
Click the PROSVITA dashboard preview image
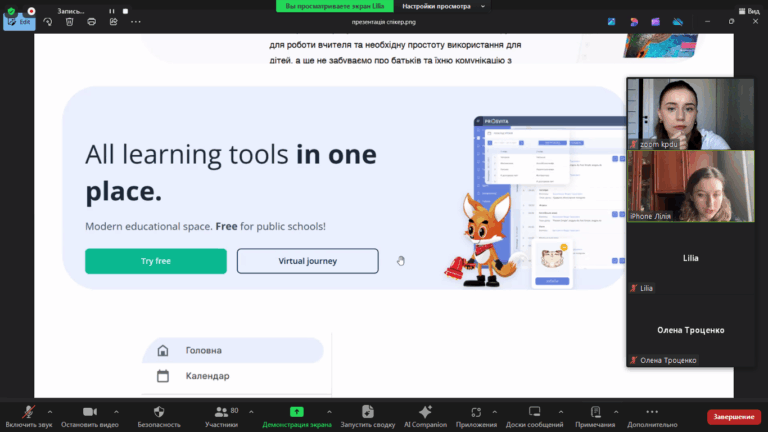coord(550,191)
